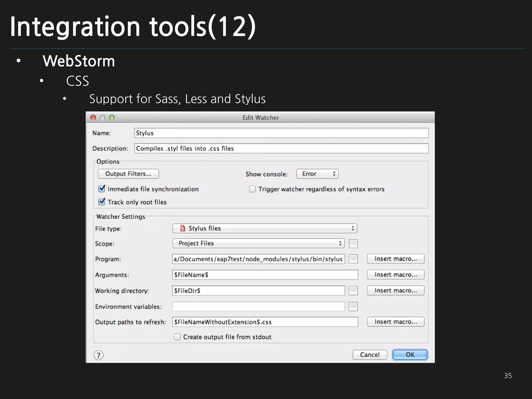
Task: Click the Output Filters... button
Action: pos(128,174)
